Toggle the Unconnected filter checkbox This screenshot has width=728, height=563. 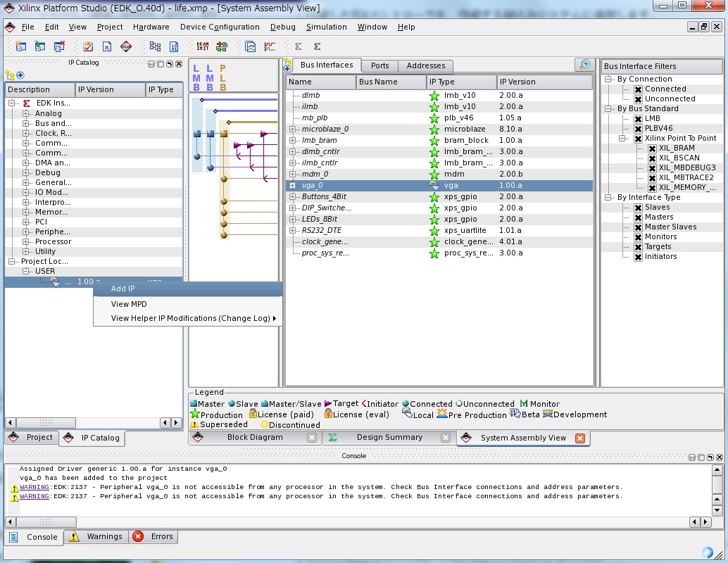pyautogui.click(x=638, y=99)
